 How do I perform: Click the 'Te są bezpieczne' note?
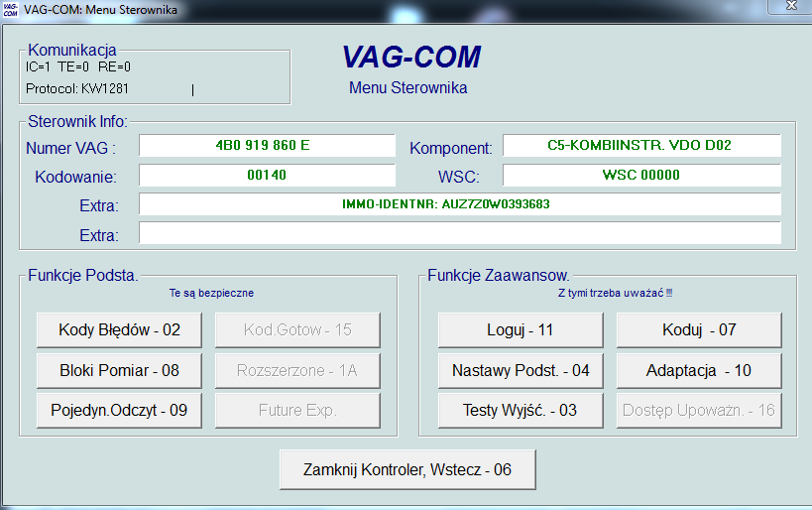pos(211,293)
